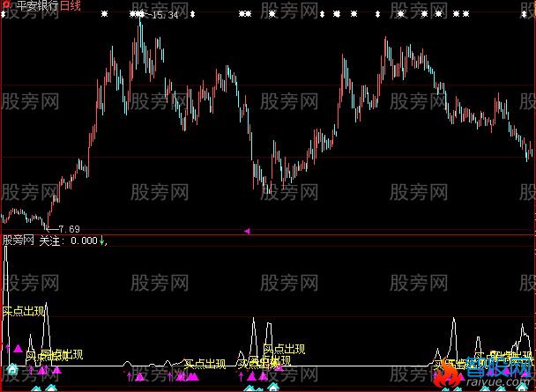536x392 pixels.
Task: Click the cyan house icon at indicator baseline left edge
Action: coord(12,369)
